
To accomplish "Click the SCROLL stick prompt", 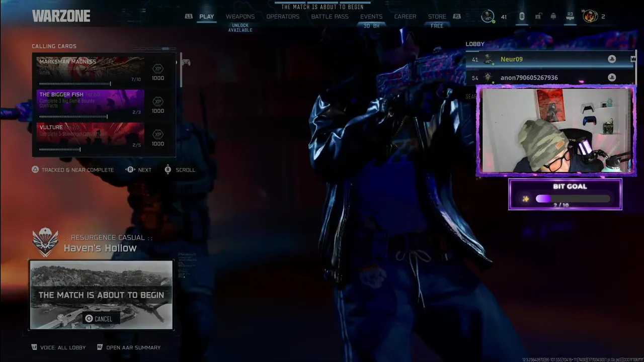I will 168,170.
